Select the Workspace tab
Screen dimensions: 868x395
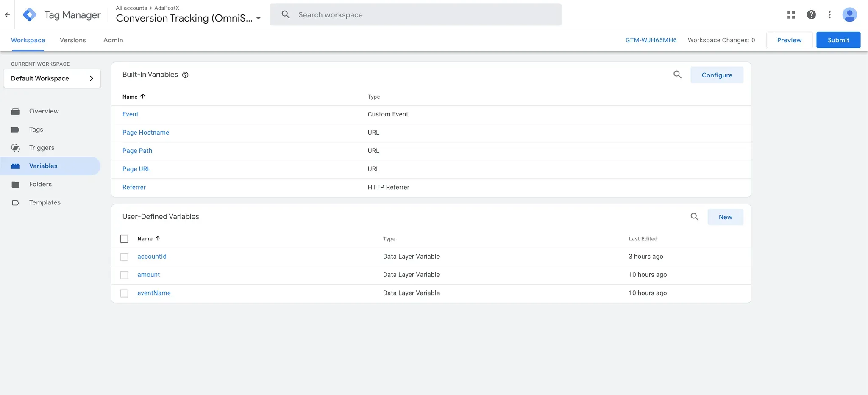click(28, 40)
